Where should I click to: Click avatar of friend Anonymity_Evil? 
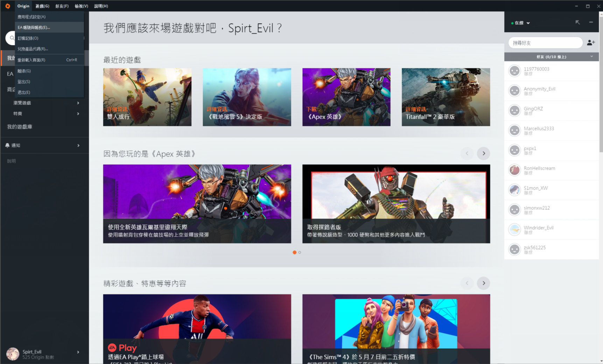click(514, 91)
